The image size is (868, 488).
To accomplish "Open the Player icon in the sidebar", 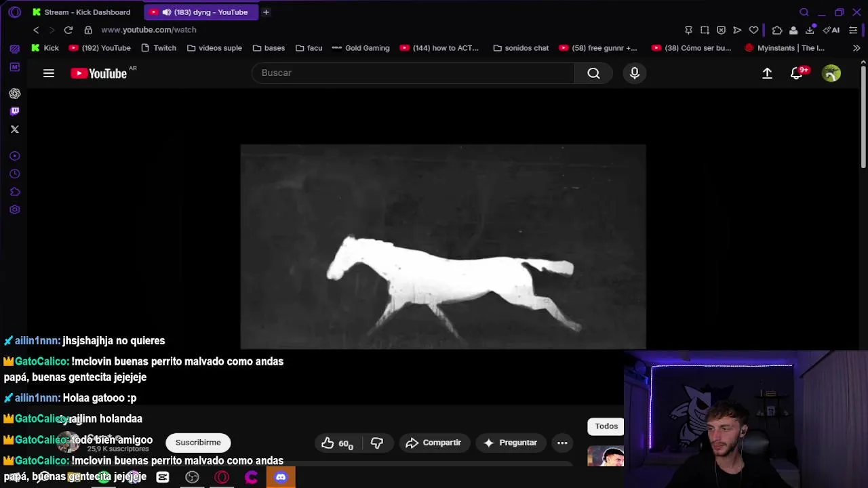I will click(x=15, y=156).
